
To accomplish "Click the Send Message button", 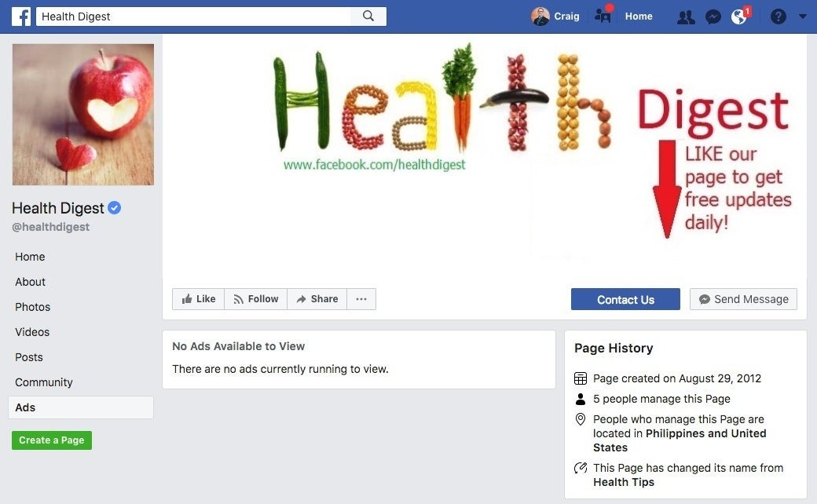I will 743,299.
